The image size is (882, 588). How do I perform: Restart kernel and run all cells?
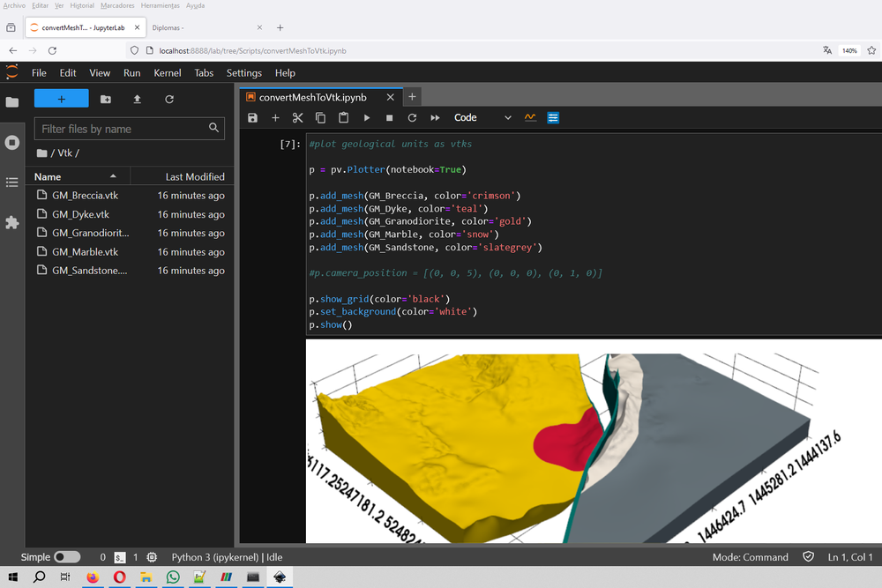point(435,117)
